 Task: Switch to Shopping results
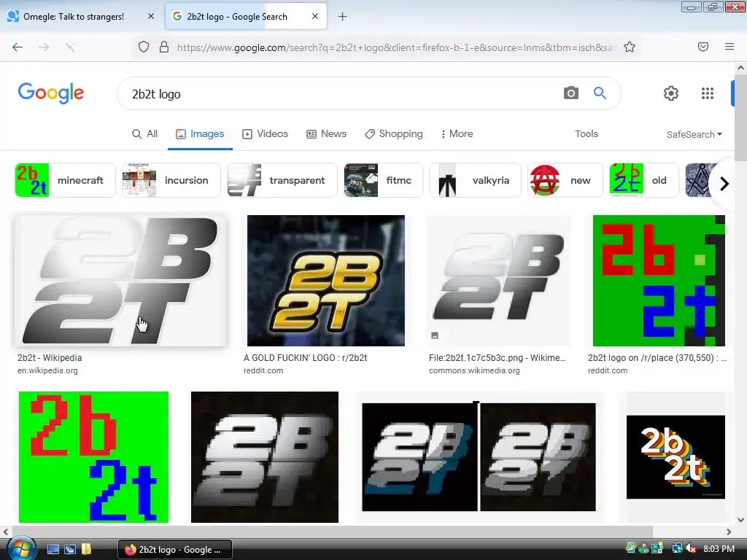(393, 134)
